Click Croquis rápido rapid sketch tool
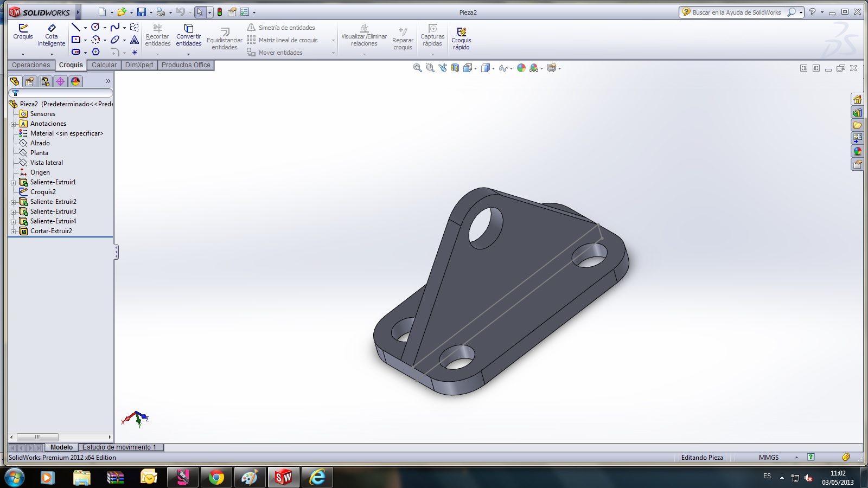868x488 pixels. pos(461,38)
